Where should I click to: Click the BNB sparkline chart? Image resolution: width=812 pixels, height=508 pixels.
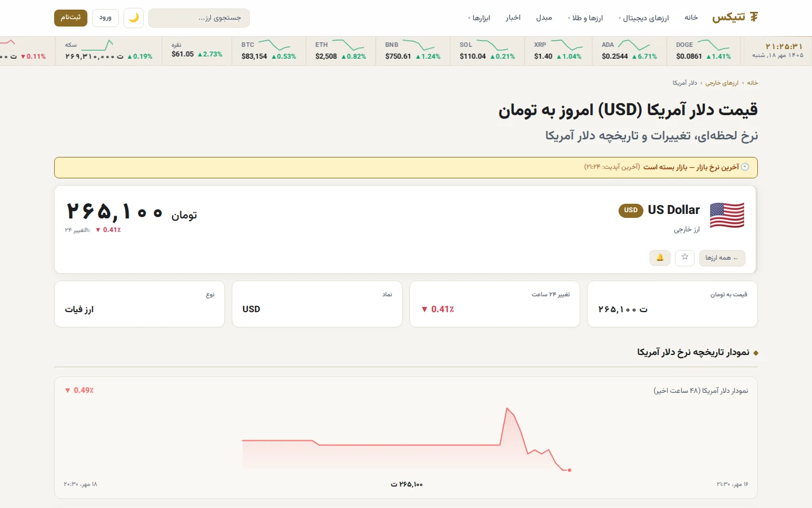(x=418, y=45)
